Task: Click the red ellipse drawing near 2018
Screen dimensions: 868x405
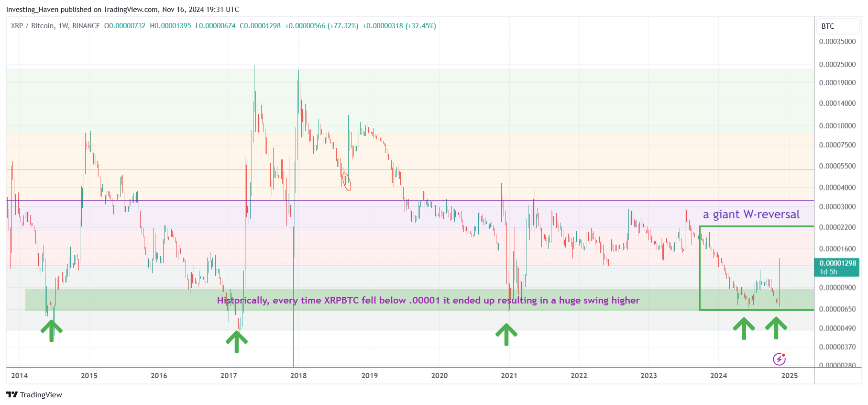Action: pos(347,182)
